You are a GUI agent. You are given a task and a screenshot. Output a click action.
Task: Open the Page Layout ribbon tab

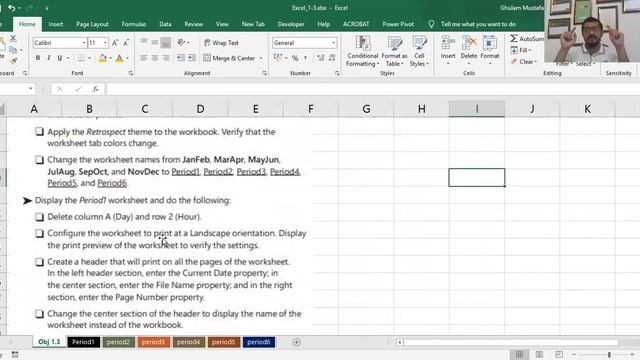pyautogui.click(x=92, y=24)
